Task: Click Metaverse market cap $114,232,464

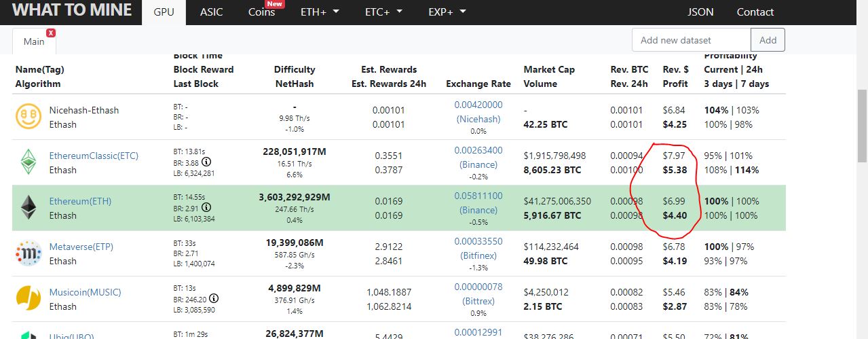Action: [551, 247]
